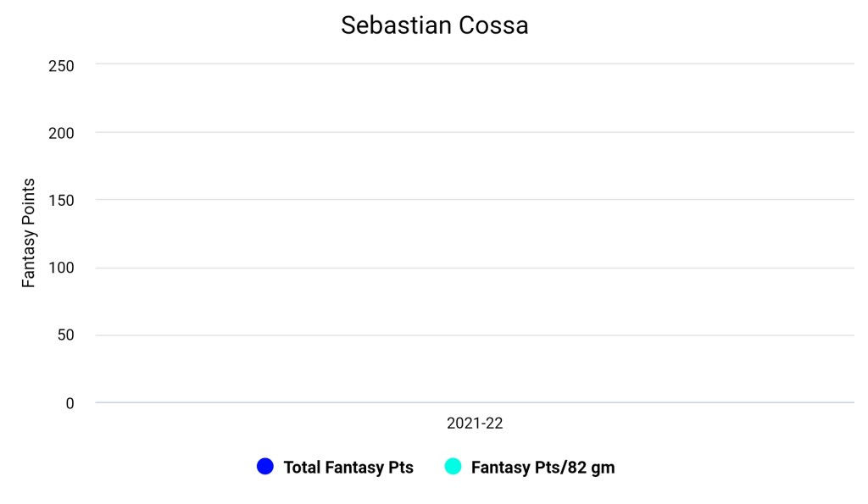Screen dimensions: 868x504
Task: Click the 0 y-axis tick label
Action: 70,403
